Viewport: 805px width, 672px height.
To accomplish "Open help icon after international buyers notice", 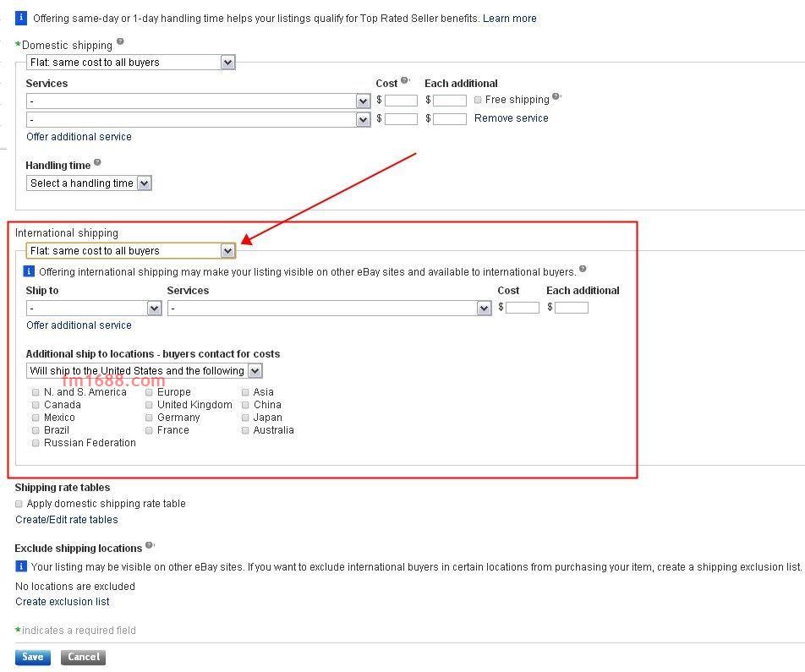I will click(583, 269).
